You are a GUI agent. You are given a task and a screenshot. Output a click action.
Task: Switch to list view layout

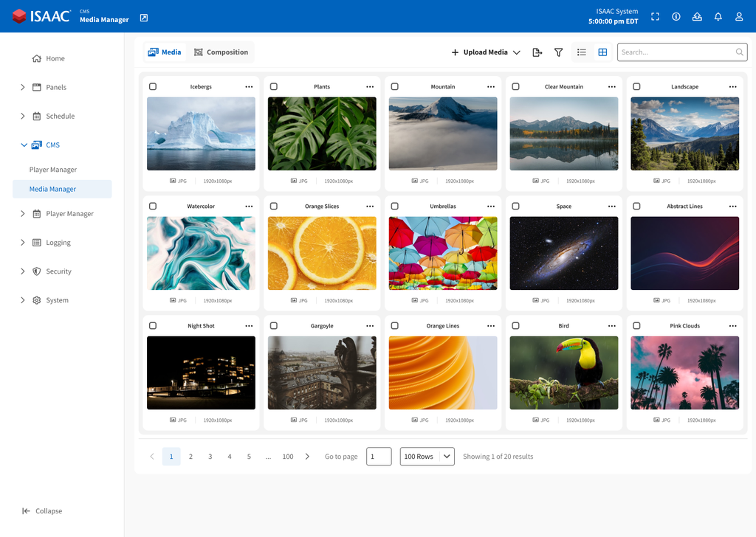coord(582,52)
